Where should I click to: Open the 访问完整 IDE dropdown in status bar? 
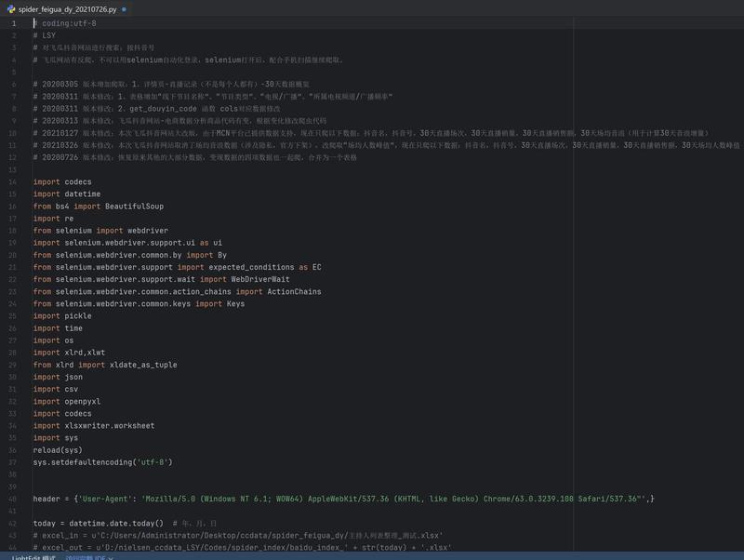pos(89,557)
